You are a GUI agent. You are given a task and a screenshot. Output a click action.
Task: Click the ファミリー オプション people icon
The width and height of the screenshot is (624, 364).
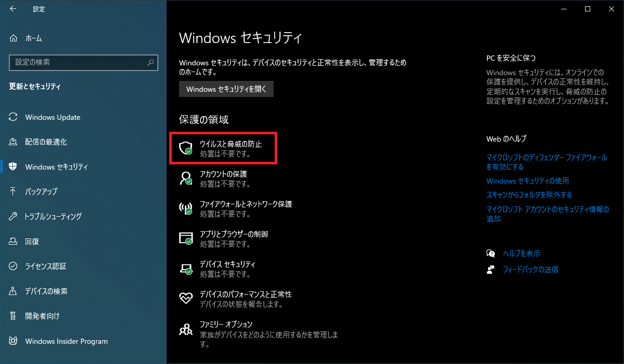click(186, 329)
